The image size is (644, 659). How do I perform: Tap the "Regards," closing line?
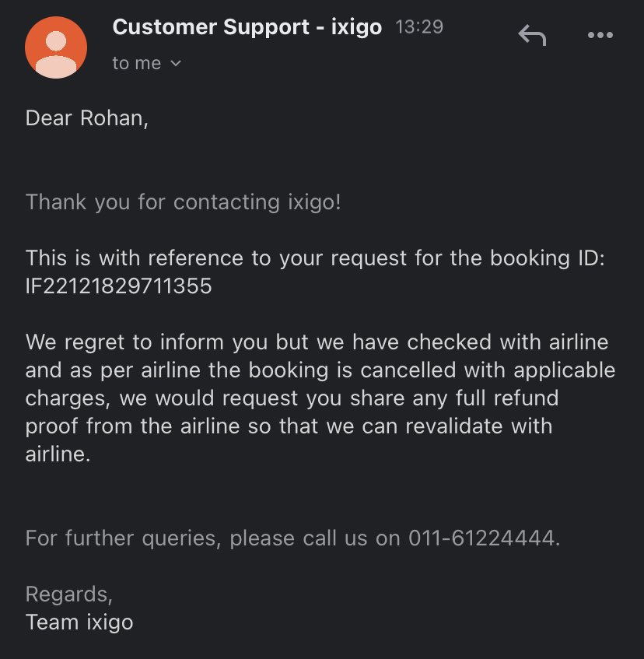pyautogui.click(x=69, y=594)
